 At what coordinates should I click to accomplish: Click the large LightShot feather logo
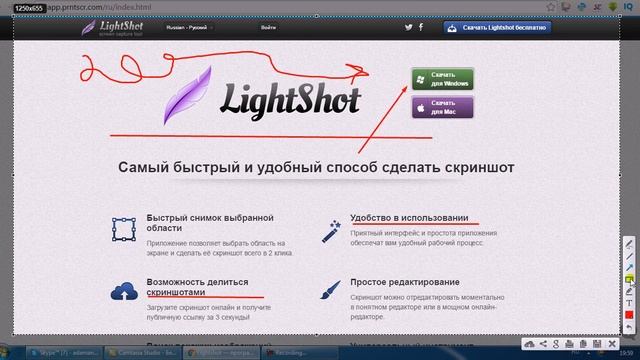188,96
